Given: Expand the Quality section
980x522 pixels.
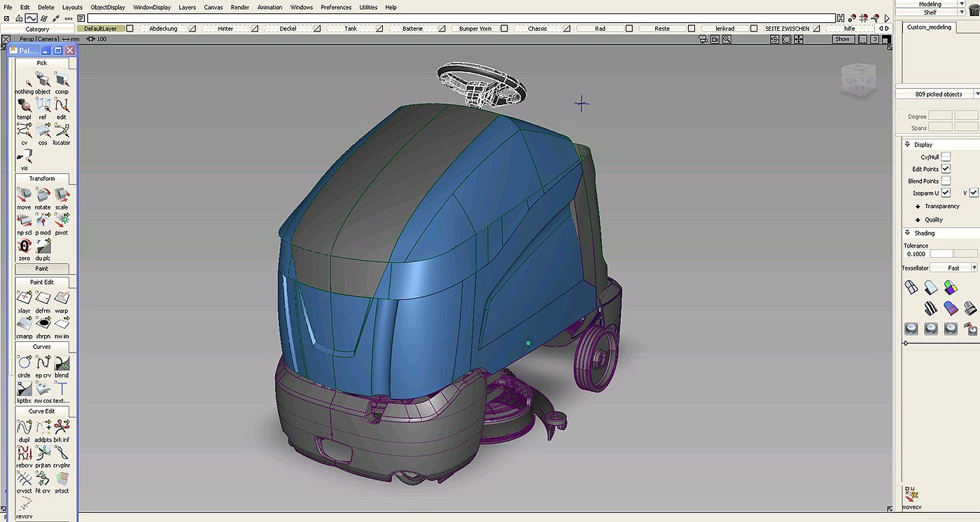Looking at the screenshot, I should [x=933, y=219].
